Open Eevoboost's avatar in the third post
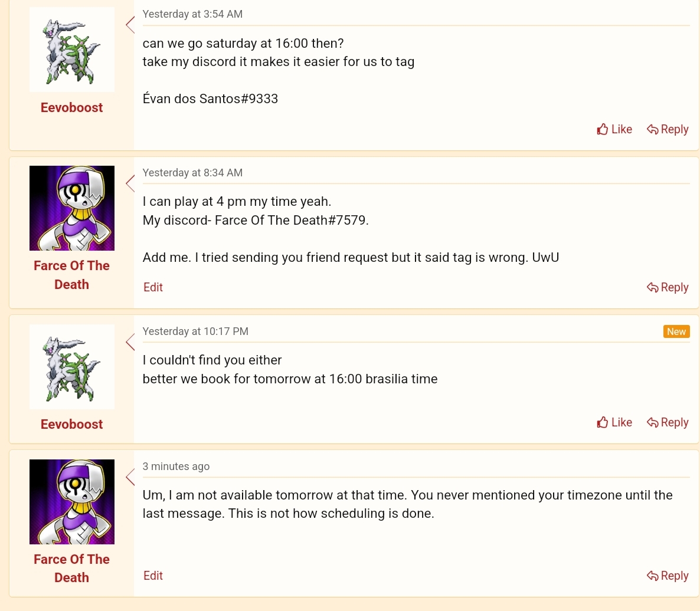Viewport: 700px width, 611px height. (x=72, y=366)
